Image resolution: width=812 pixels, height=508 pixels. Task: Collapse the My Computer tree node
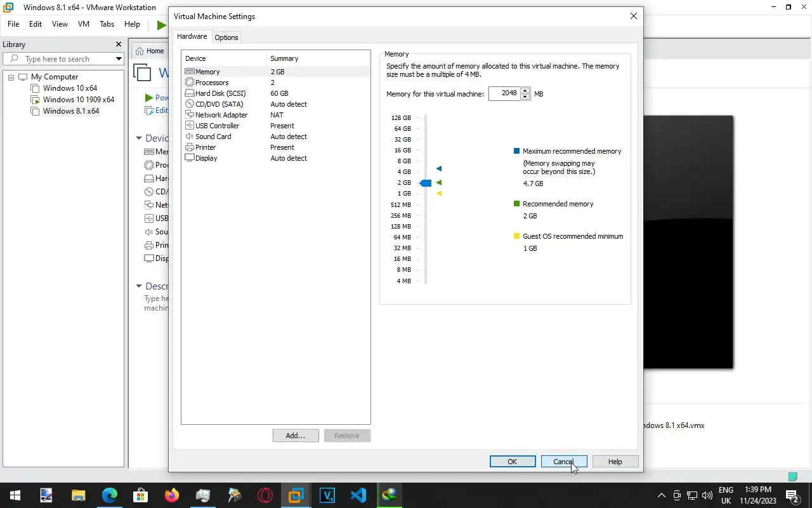tap(11, 77)
